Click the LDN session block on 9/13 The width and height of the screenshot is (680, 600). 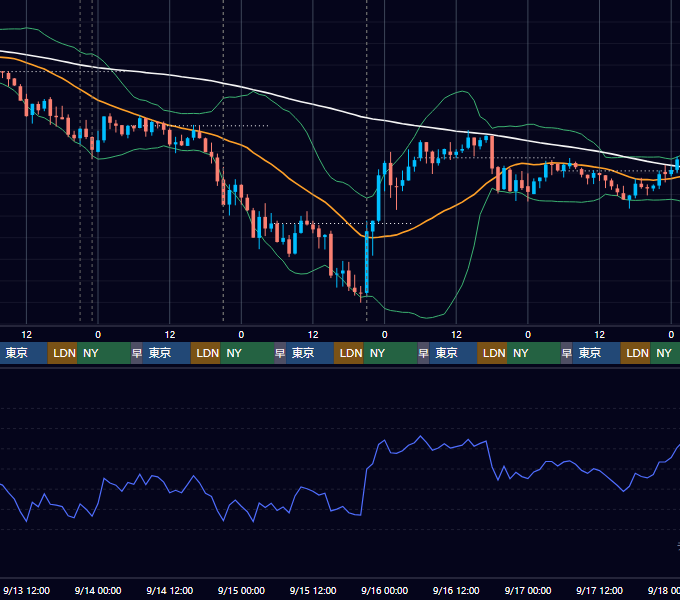tap(62, 353)
